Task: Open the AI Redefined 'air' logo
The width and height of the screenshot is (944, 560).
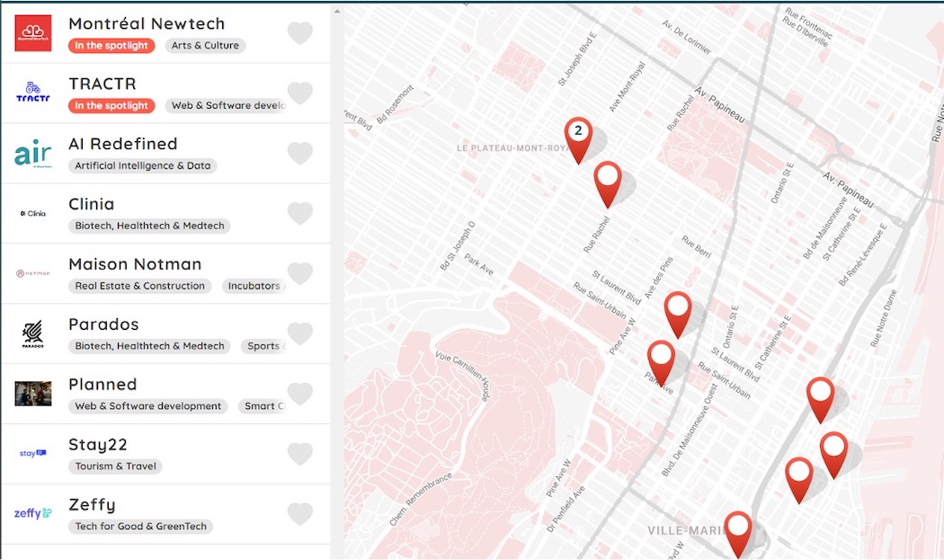Action: tap(33, 154)
